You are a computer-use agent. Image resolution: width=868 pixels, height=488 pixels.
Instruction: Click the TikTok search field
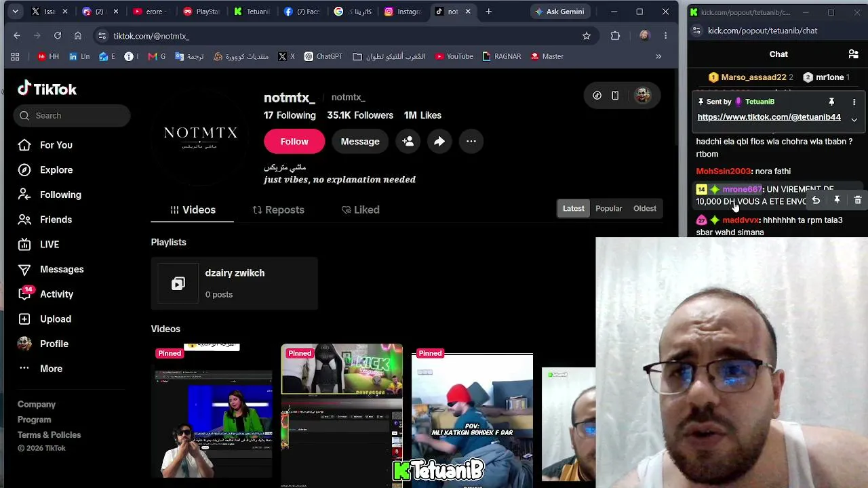(72, 115)
